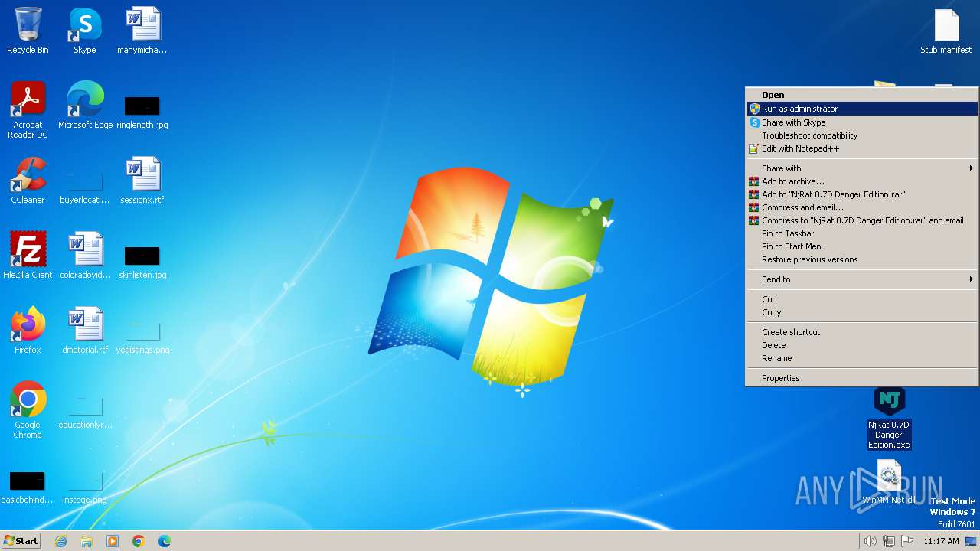The height and width of the screenshot is (551, 980).
Task: Launch Skype from the desktop
Action: tap(85, 31)
